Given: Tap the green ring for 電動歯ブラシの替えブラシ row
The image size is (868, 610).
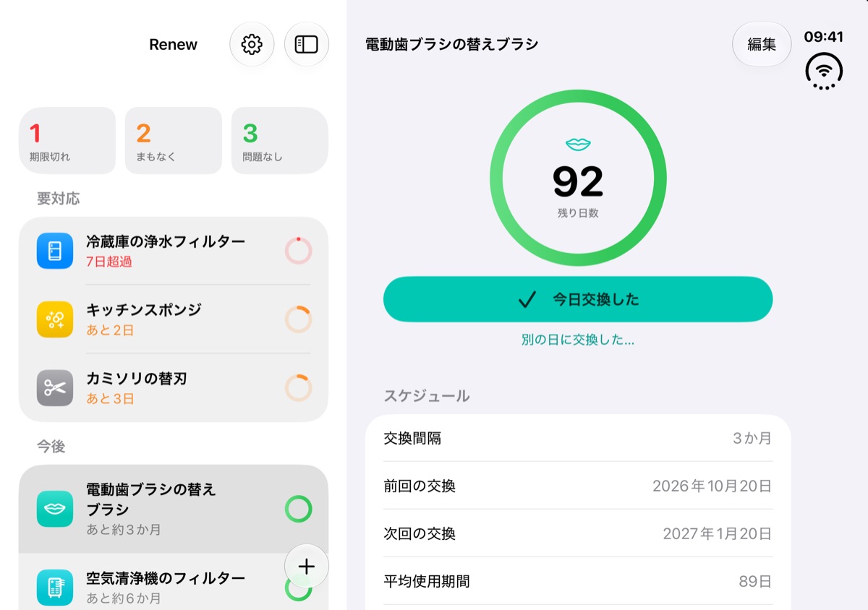Looking at the screenshot, I should pos(298,509).
